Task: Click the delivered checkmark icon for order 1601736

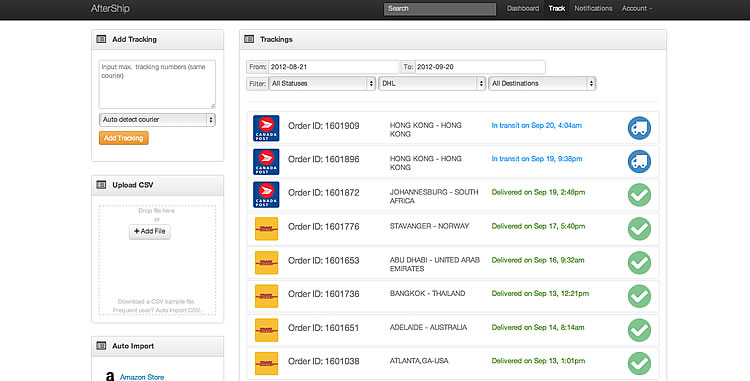Action: pyautogui.click(x=639, y=296)
